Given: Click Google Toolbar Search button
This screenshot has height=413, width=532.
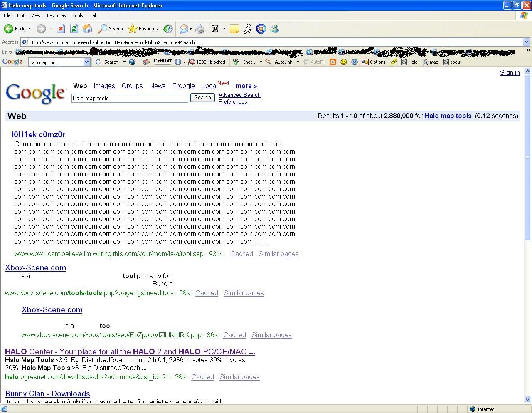Looking at the screenshot, I should tap(107, 62).
